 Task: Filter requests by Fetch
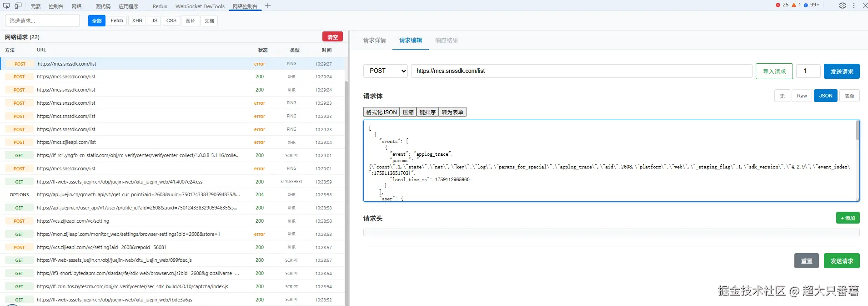(117, 20)
